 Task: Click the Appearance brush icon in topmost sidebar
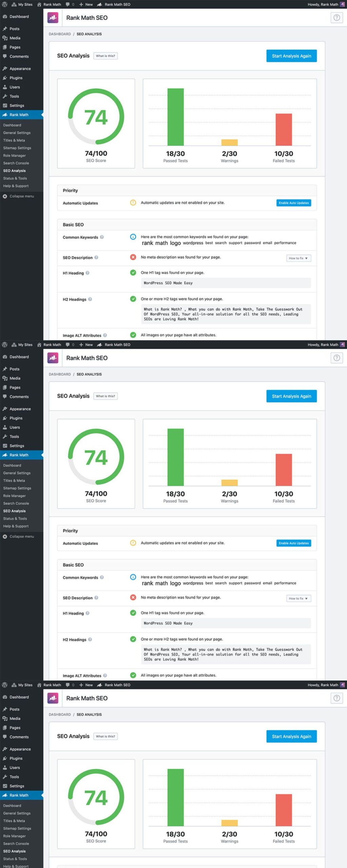tap(5, 68)
